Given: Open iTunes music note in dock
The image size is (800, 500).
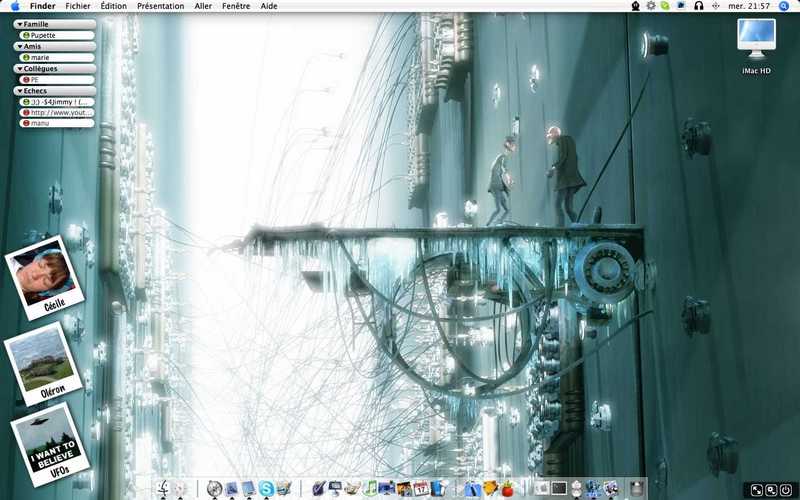Looking at the screenshot, I should (370, 488).
